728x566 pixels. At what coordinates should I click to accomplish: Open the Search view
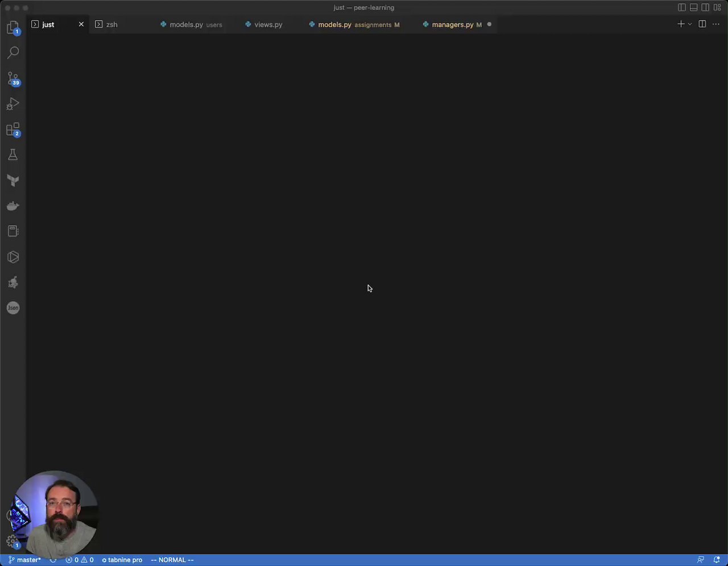[13, 52]
